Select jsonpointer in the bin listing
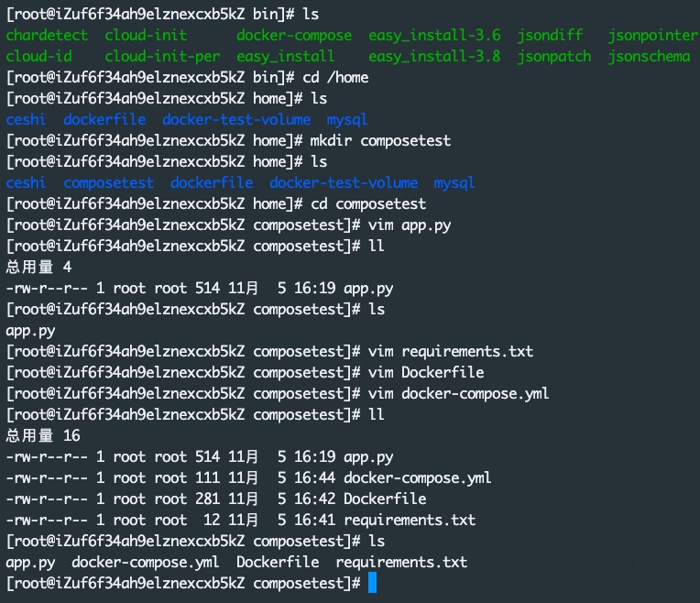This screenshot has height=603, width=700. tap(652, 36)
